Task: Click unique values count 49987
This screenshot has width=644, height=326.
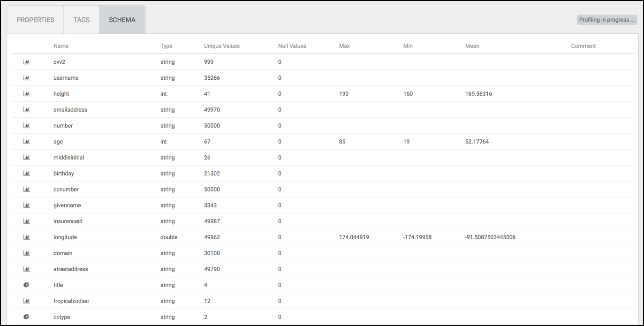Action: (x=212, y=221)
